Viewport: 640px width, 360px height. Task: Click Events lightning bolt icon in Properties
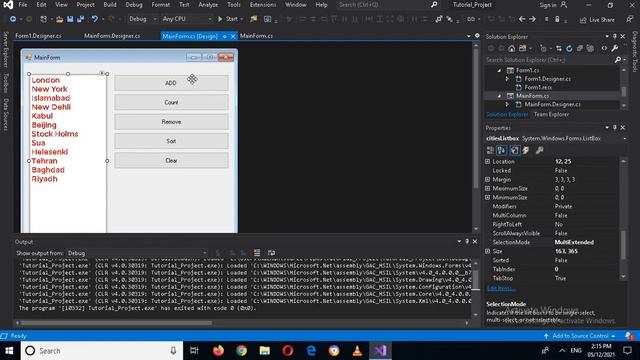tap(526, 151)
